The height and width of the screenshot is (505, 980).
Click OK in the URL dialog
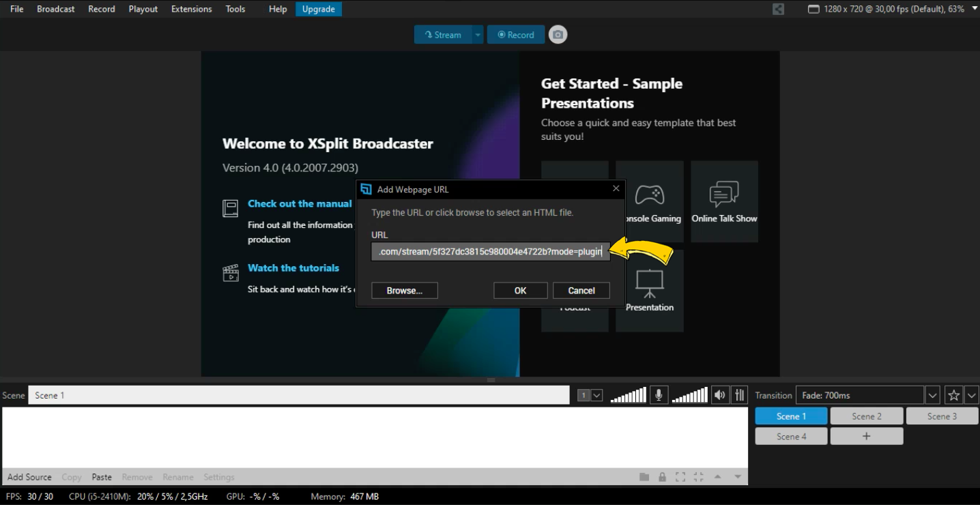[521, 291]
